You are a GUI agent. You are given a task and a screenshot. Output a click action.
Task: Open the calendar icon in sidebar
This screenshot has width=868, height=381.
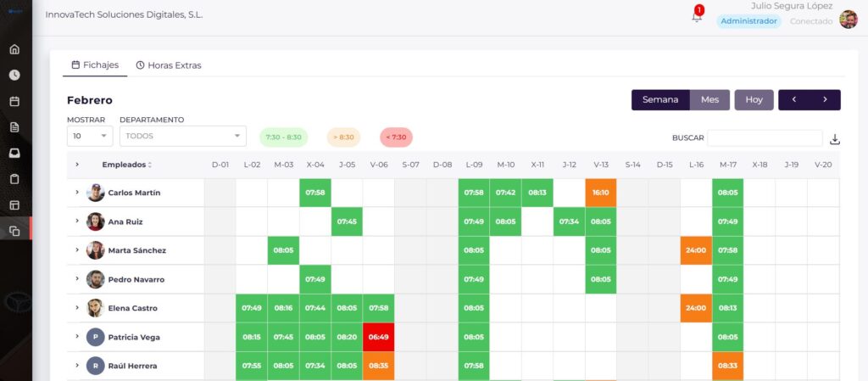click(14, 101)
